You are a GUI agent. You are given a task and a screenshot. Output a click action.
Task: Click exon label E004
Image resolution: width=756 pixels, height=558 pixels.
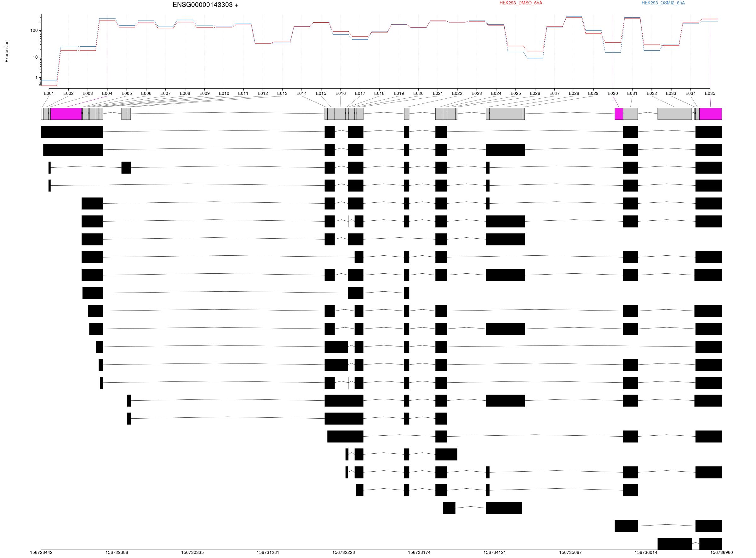[107, 94]
